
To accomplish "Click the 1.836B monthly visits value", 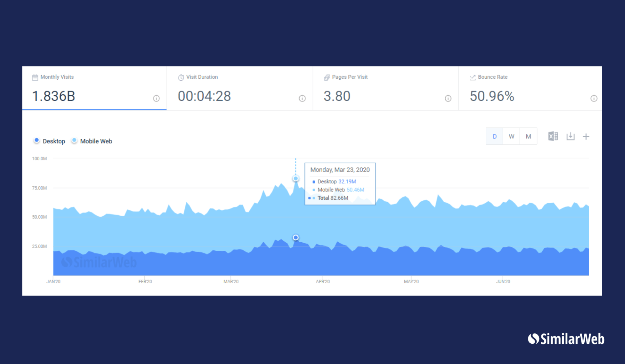I will click(54, 96).
